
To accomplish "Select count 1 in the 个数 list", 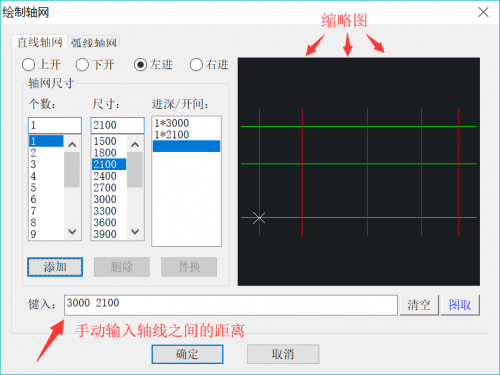I will (x=46, y=141).
